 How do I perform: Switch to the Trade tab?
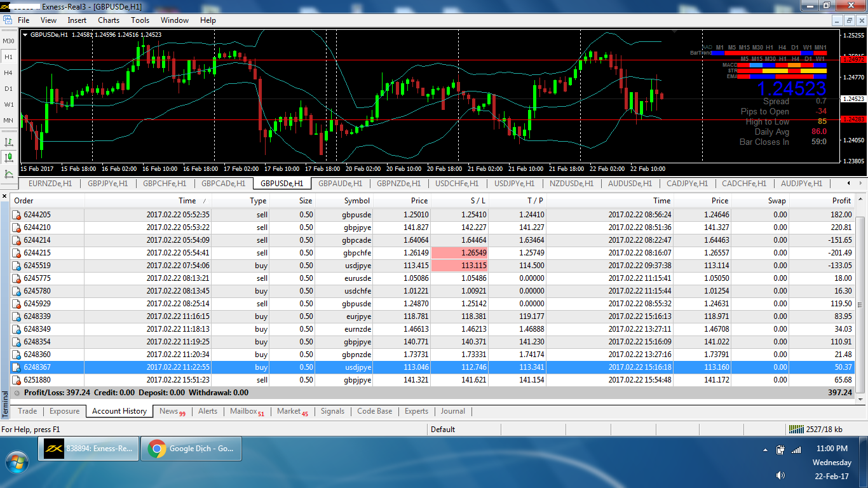tap(27, 411)
